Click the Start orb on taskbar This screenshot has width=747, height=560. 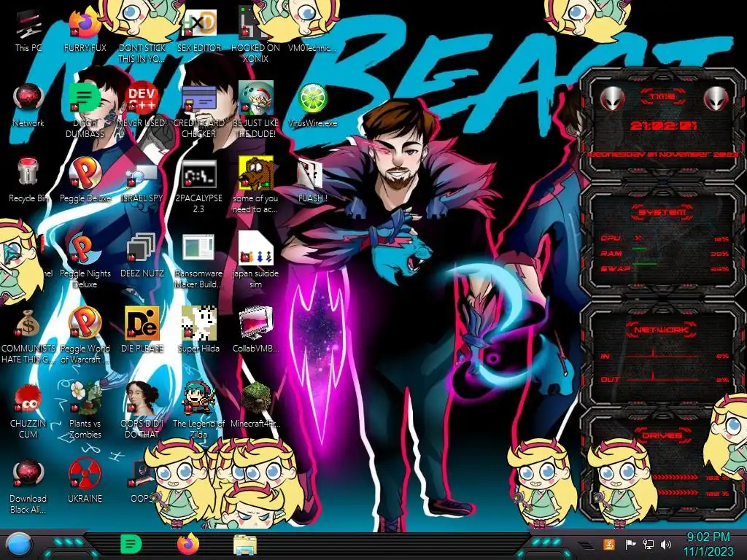pyautogui.click(x=20, y=545)
